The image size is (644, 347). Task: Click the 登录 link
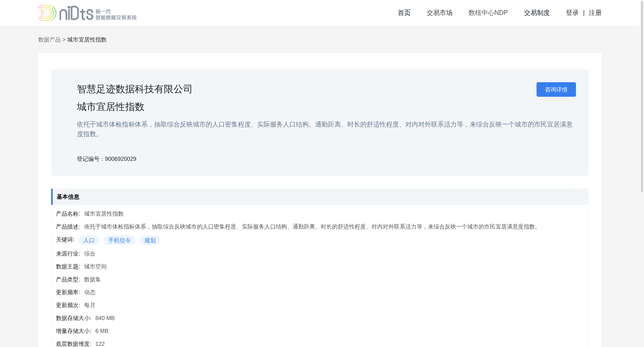click(572, 13)
